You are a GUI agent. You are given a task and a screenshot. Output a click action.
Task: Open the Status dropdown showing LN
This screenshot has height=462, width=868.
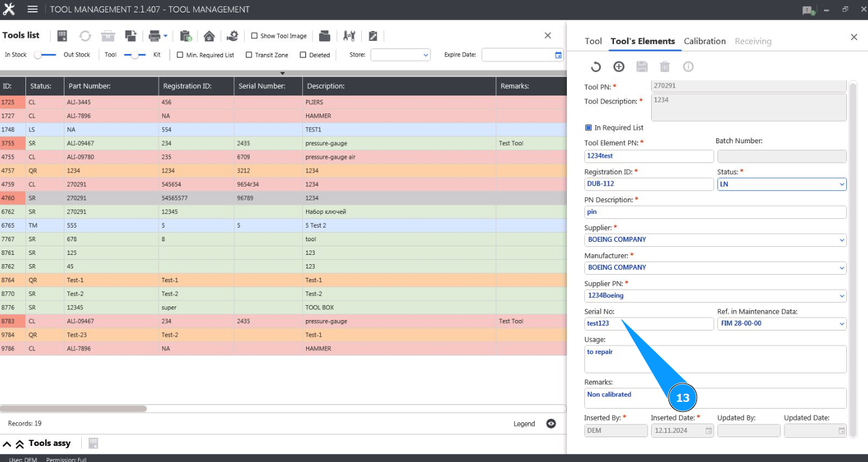point(782,184)
